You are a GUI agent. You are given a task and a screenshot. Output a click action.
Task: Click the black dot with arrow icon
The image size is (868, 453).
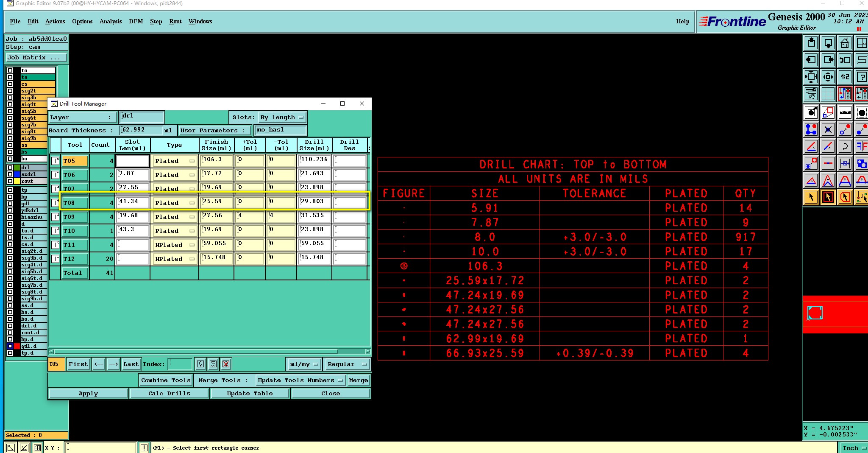coord(811,112)
